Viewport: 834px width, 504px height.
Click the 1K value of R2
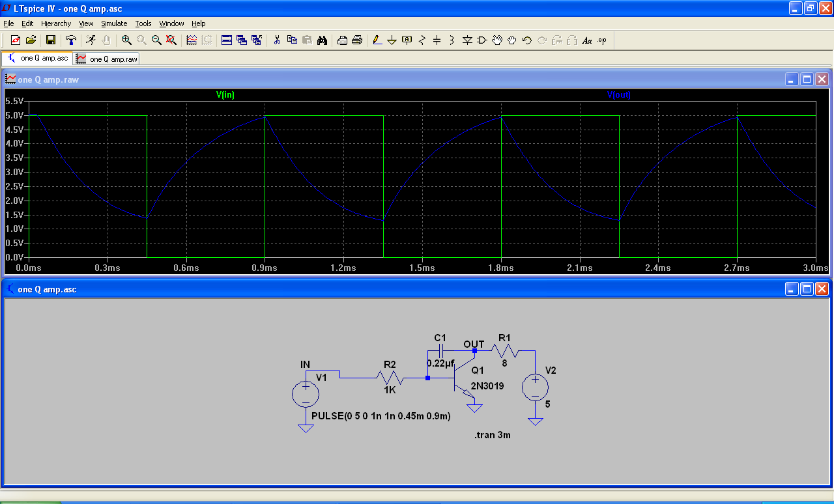click(x=390, y=391)
